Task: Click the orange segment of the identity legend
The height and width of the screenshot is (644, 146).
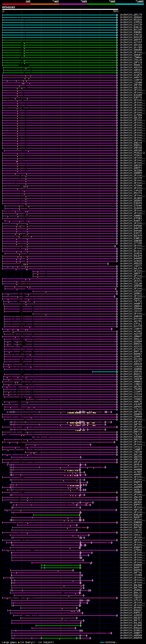Action: tap(45, 4)
